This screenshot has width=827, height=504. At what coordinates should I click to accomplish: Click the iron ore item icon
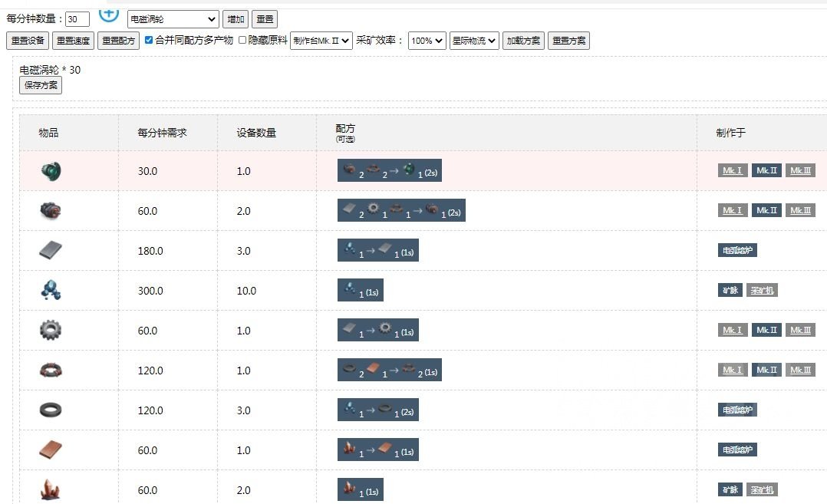tap(51, 291)
